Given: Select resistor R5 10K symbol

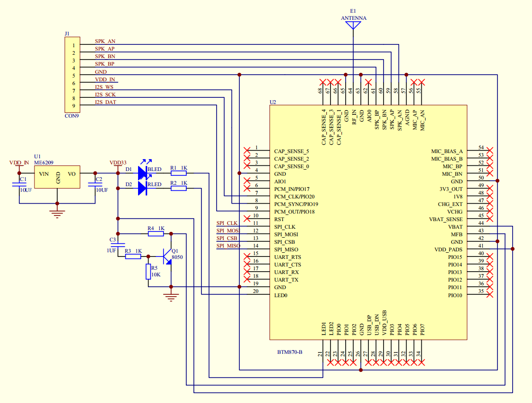Looking at the screenshot, I should point(148,272).
